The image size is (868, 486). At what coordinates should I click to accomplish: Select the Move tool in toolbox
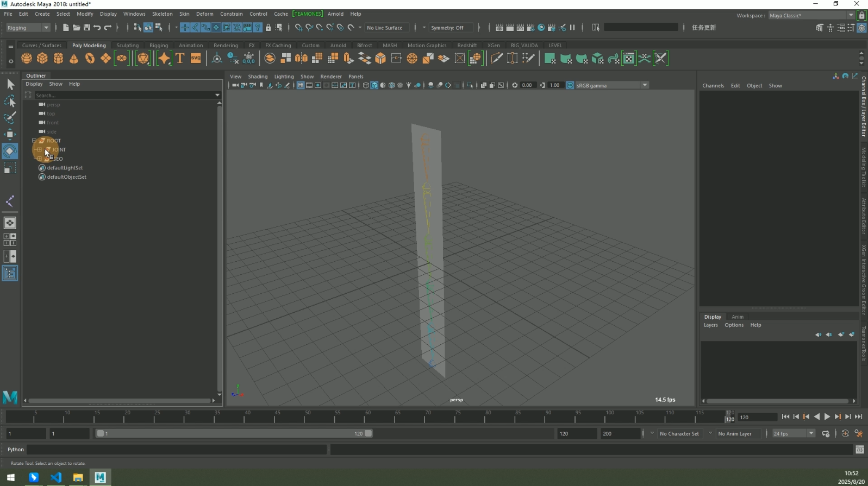(10, 134)
